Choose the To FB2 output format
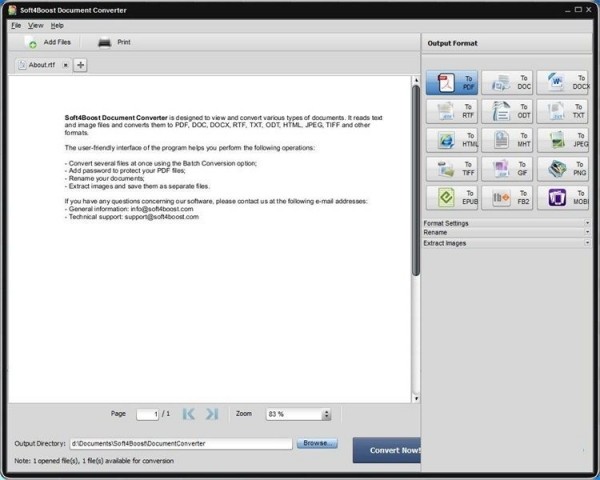 click(x=508, y=198)
